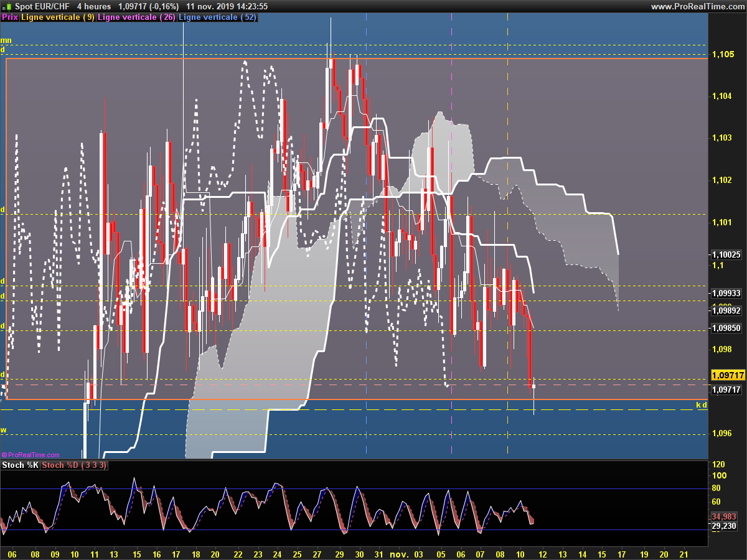Click the 'k d' label on the right
Viewport: 747px width, 560px height.
click(702, 405)
